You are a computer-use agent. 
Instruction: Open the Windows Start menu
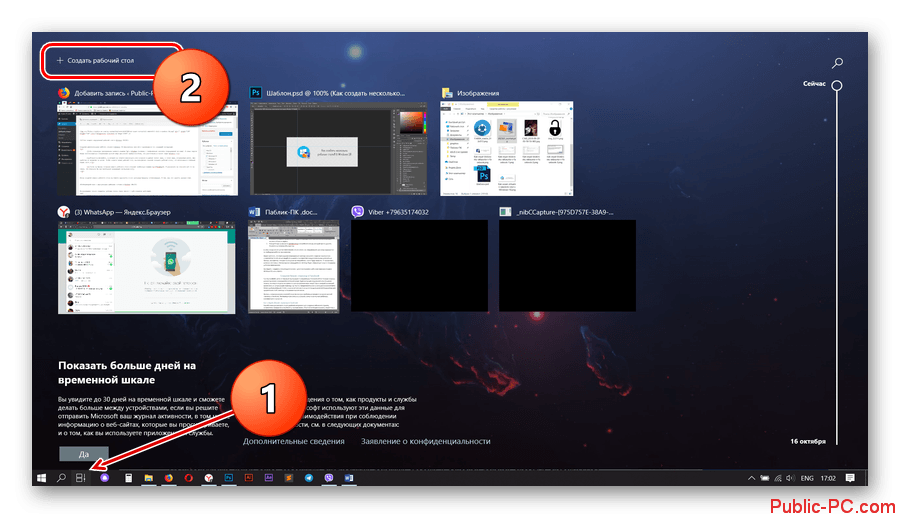click(41, 478)
